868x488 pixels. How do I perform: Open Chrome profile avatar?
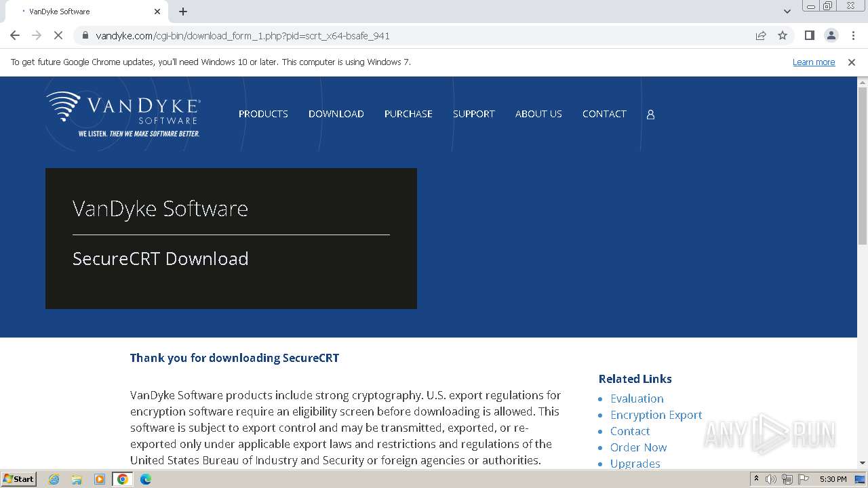[x=831, y=35]
